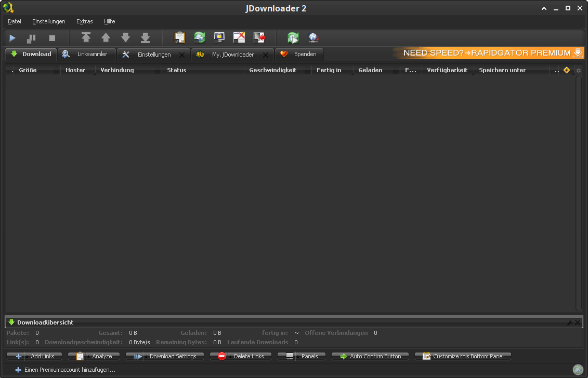Screen dimensions: 588x378
Task: Move selection up with the up arrow icon
Action: pyautogui.click(x=106, y=37)
